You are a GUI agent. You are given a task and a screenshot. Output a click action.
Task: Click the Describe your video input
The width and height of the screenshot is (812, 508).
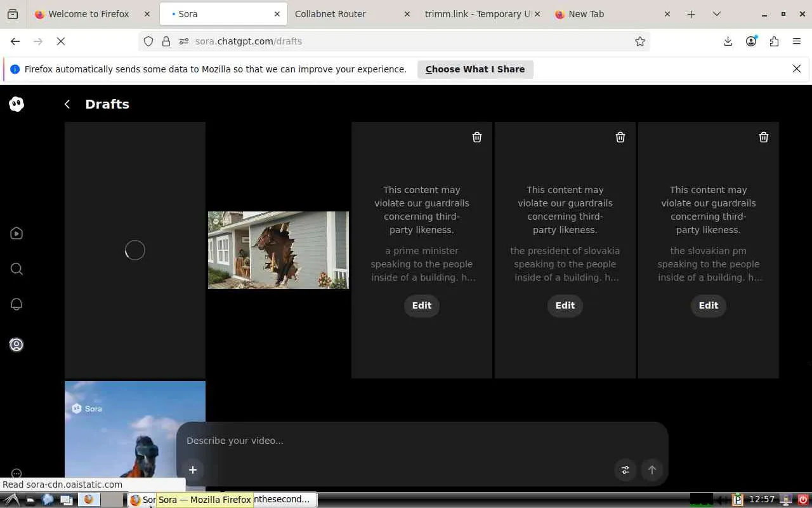tap(422, 441)
